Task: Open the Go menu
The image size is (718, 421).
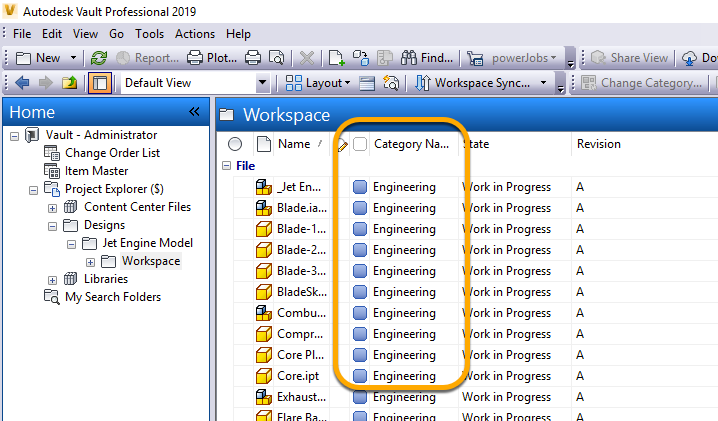Action: [x=116, y=34]
